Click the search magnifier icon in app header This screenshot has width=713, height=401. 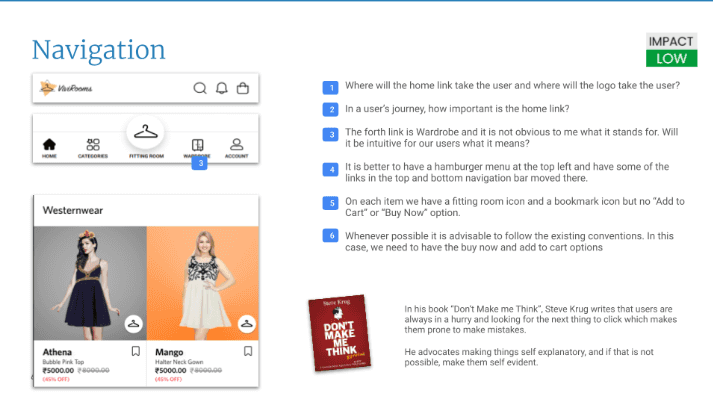pyautogui.click(x=200, y=88)
